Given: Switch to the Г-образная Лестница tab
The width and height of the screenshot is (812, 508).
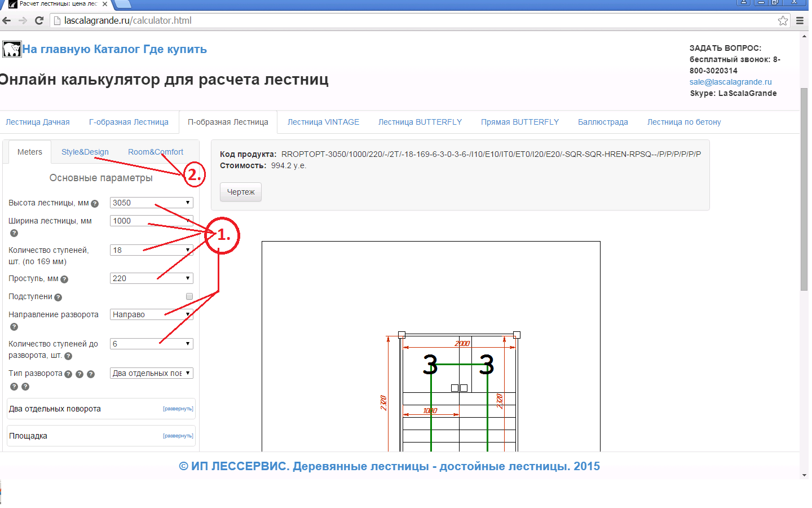Looking at the screenshot, I should 129,122.
